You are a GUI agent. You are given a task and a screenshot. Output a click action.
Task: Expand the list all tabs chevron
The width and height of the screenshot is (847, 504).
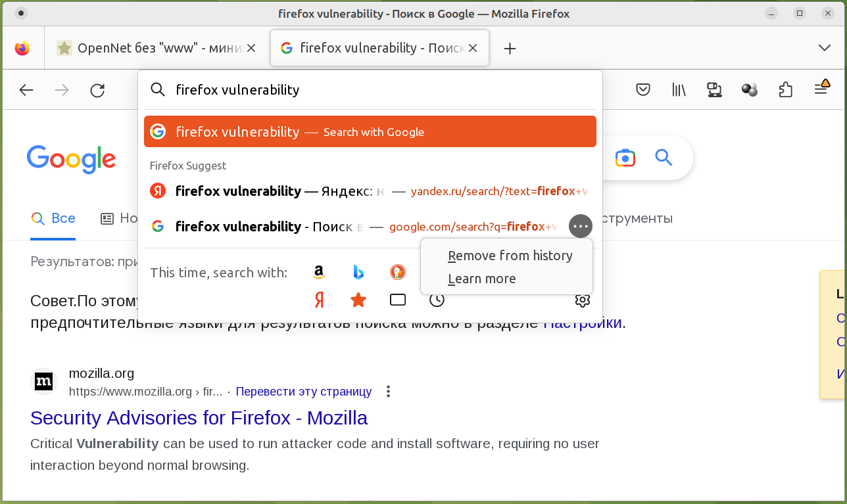[x=824, y=48]
